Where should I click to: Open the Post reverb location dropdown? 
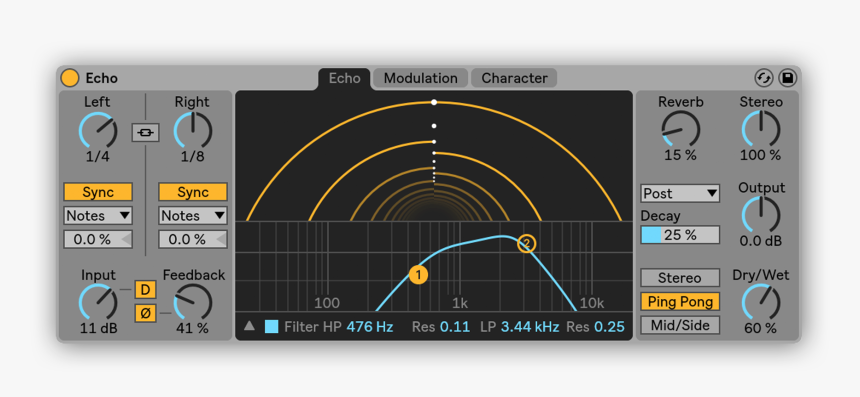pyautogui.click(x=680, y=193)
